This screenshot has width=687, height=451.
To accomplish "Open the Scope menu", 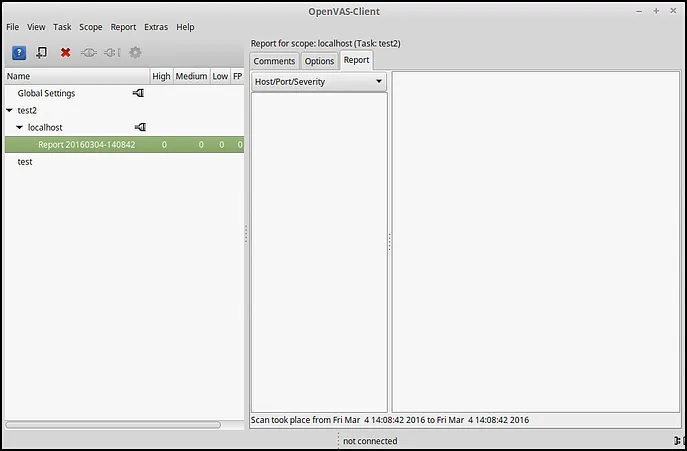I will click(x=91, y=27).
